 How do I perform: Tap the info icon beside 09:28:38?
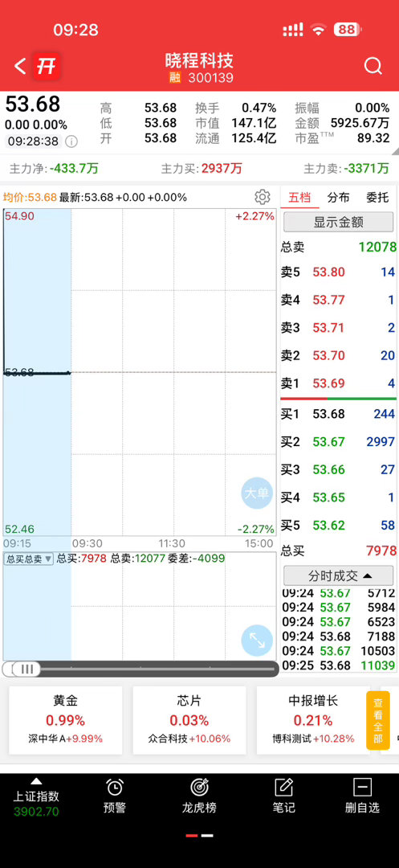pyautogui.click(x=71, y=141)
